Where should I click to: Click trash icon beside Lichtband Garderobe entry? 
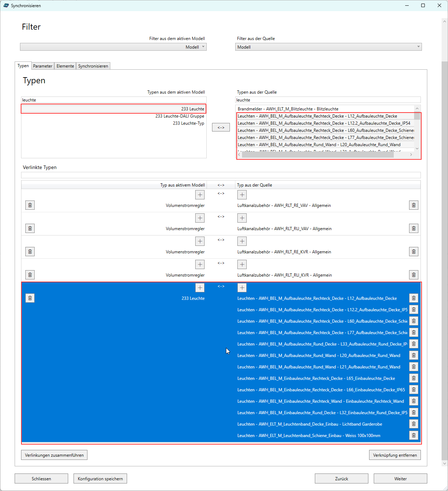click(x=413, y=424)
